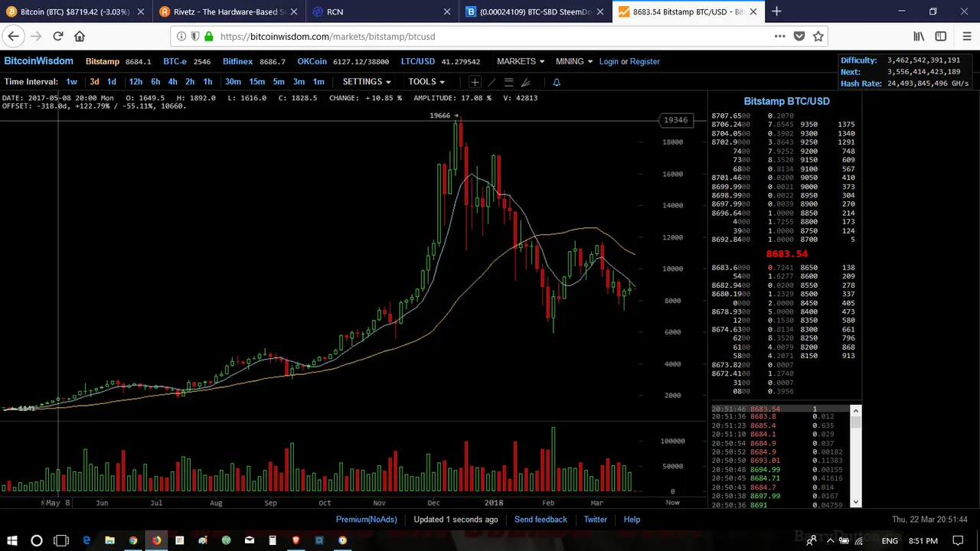Save page to Pocket
The width and height of the screenshot is (980, 551).
pos(799,36)
